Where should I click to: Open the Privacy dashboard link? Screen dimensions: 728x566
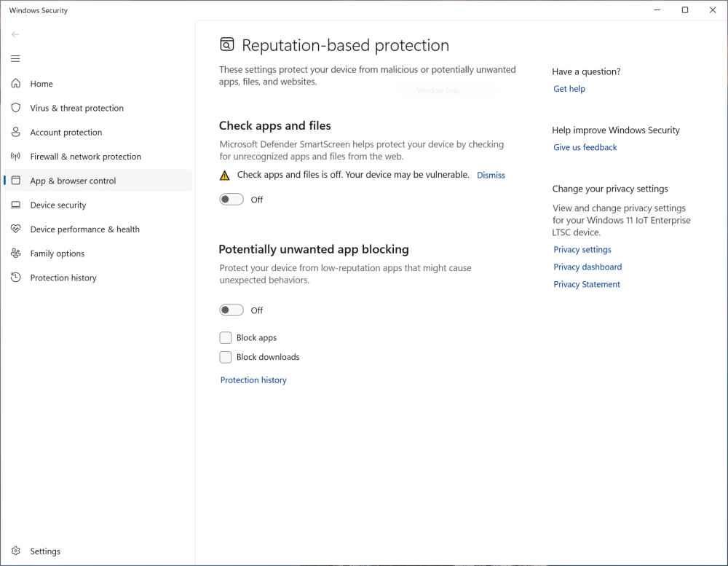click(x=587, y=267)
